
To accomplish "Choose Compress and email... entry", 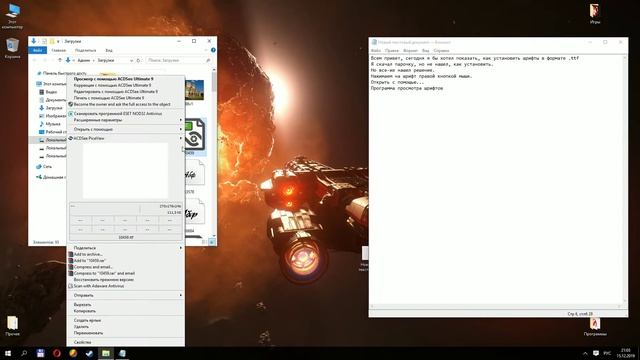I will [126, 267].
